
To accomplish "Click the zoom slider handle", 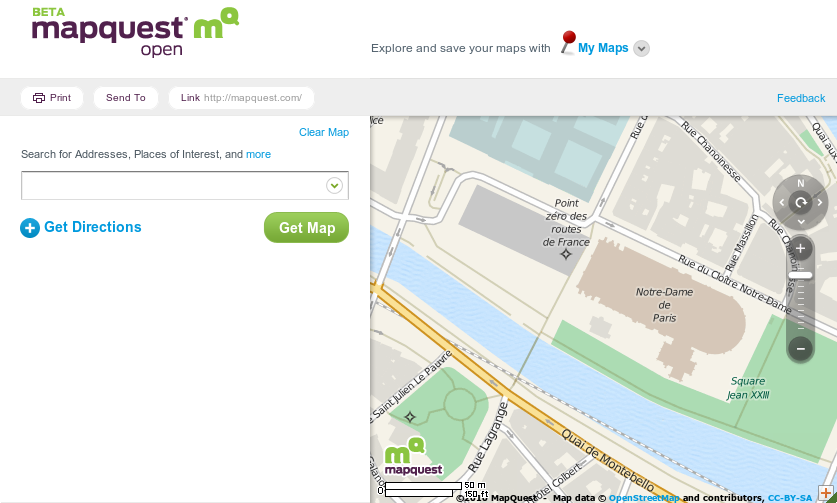I will [800, 276].
